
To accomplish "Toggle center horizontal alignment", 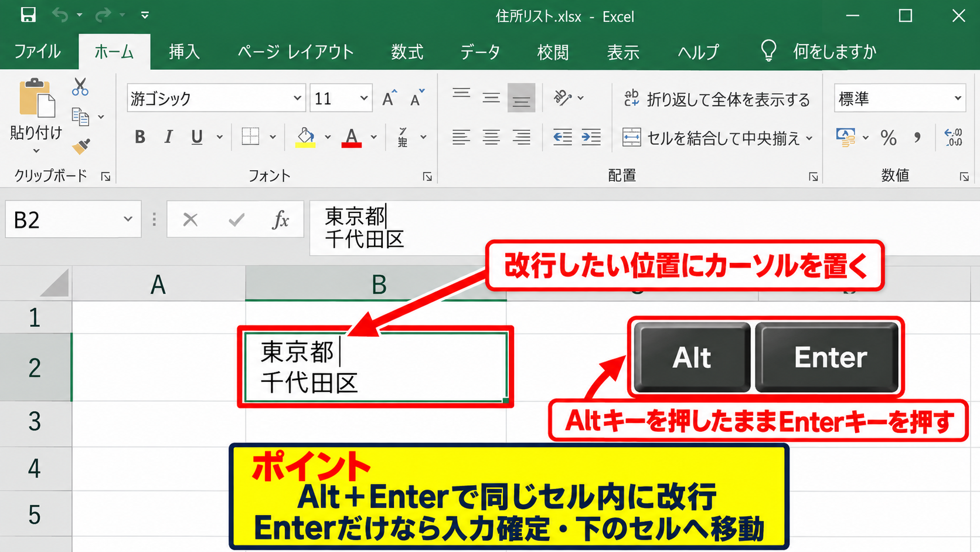I will pyautogui.click(x=491, y=137).
